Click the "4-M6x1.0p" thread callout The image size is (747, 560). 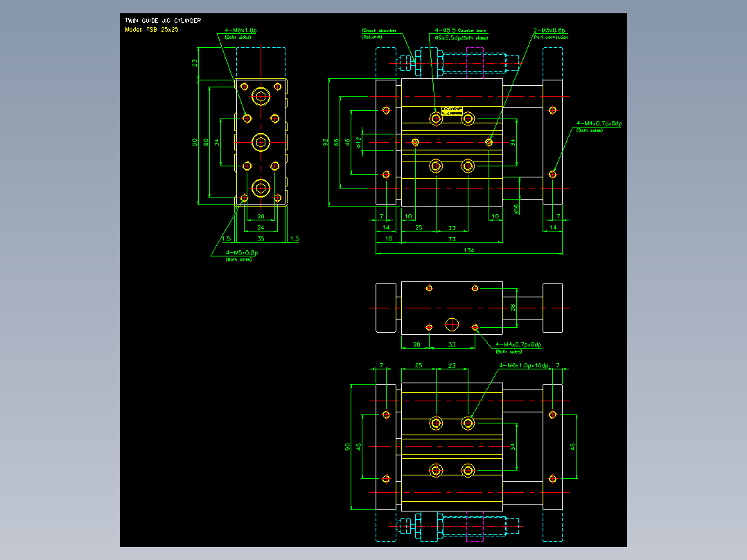pos(240,30)
